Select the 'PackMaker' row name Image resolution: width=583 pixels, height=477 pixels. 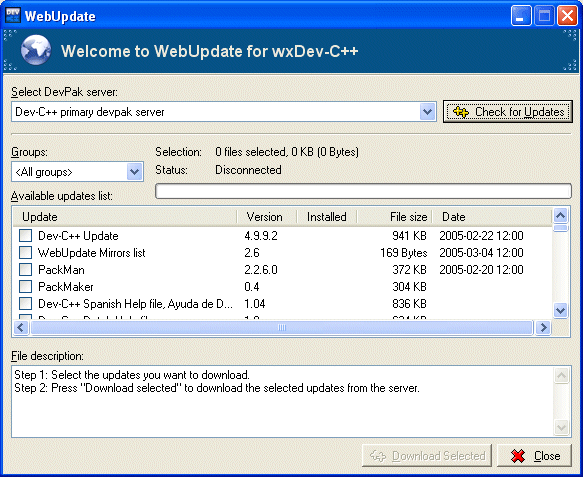pyautogui.click(x=66, y=287)
